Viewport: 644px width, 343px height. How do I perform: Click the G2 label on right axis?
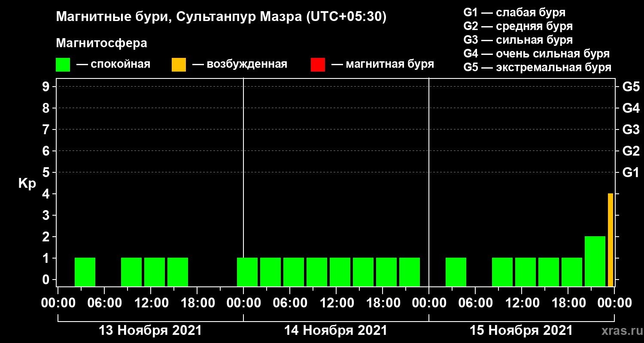pyautogui.click(x=631, y=151)
